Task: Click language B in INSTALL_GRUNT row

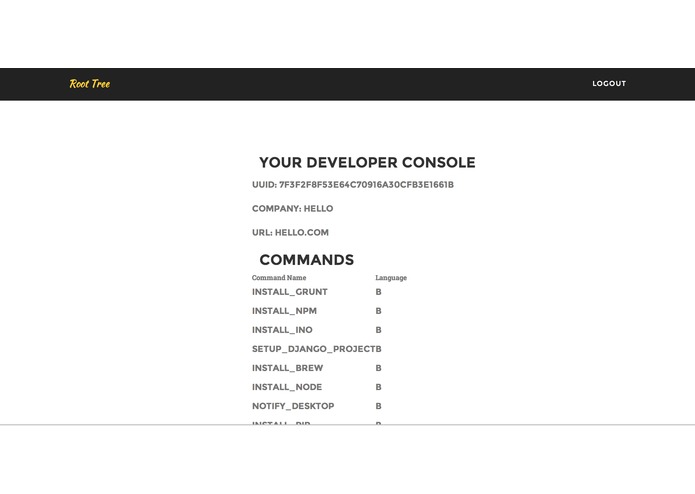Action: coord(379,292)
